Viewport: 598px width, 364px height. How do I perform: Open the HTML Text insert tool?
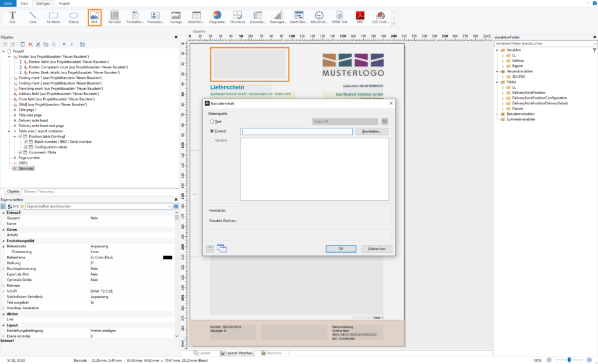tap(339, 17)
